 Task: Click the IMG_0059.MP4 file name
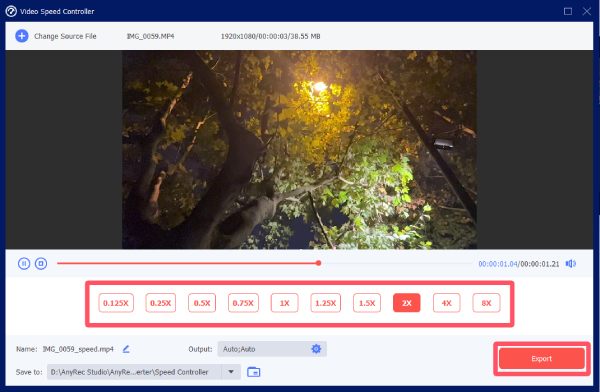[150, 36]
